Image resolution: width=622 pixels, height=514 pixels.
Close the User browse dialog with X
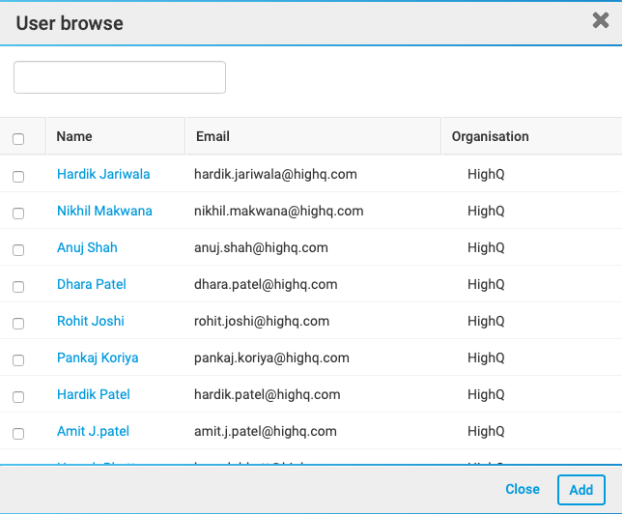[600, 21]
